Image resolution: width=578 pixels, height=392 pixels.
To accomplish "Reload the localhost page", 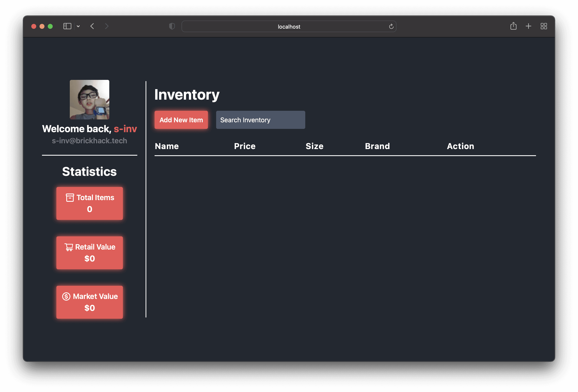I will [391, 26].
